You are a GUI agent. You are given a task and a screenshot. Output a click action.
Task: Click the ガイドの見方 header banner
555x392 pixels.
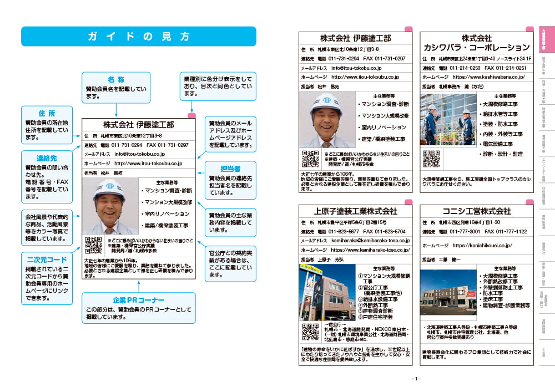tap(138, 37)
